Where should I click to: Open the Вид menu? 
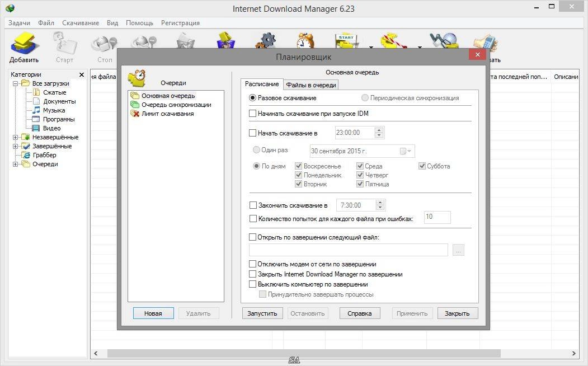112,23
